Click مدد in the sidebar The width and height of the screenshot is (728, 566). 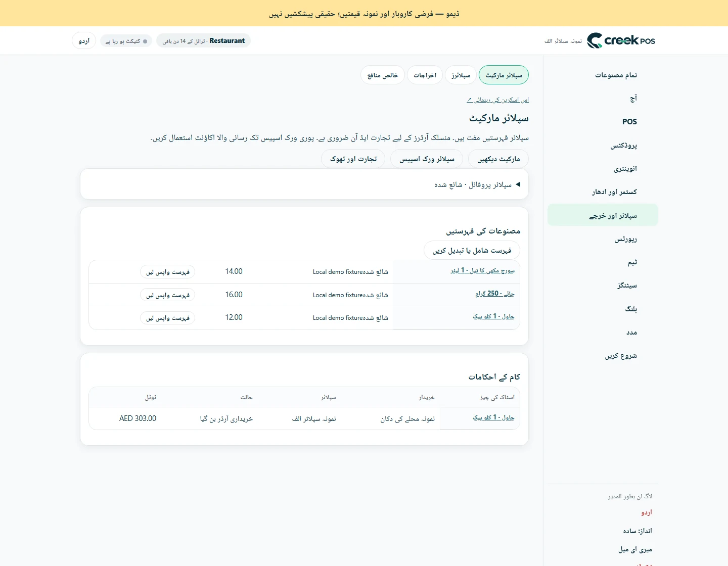point(603,333)
